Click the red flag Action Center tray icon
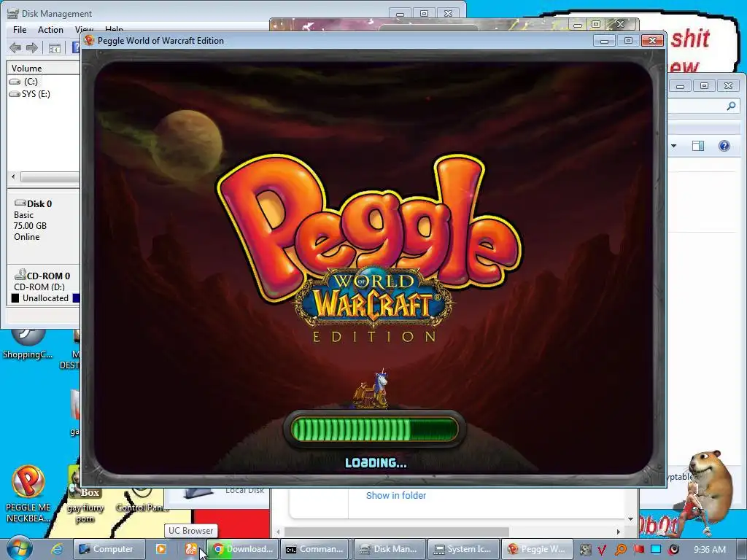The width and height of the screenshot is (747, 560). click(638, 550)
